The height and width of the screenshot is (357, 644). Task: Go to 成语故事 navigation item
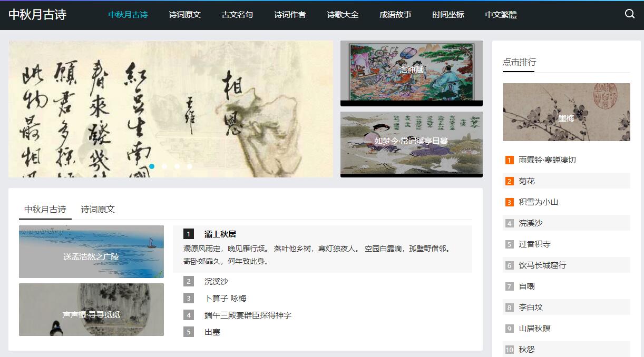pyautogui.click(x=395, y=15)
